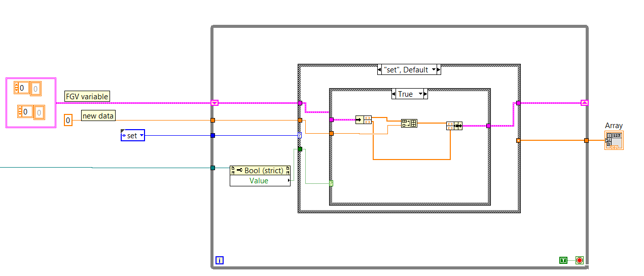The width and height of the screenshot is (644, 276).
Task: Select magenta output tunnel on outer case structure
Action: tap(518, 103)
